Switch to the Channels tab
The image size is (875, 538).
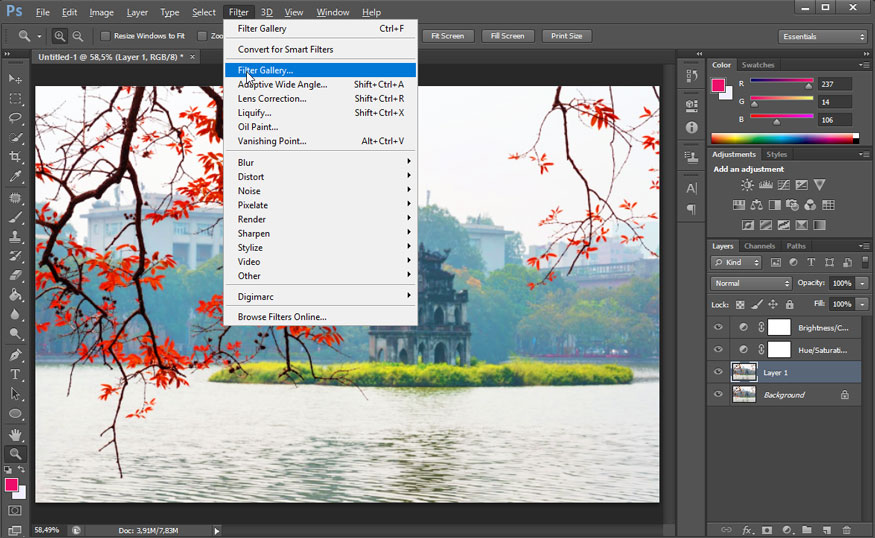pyautogui.click(x=759, y=246)
